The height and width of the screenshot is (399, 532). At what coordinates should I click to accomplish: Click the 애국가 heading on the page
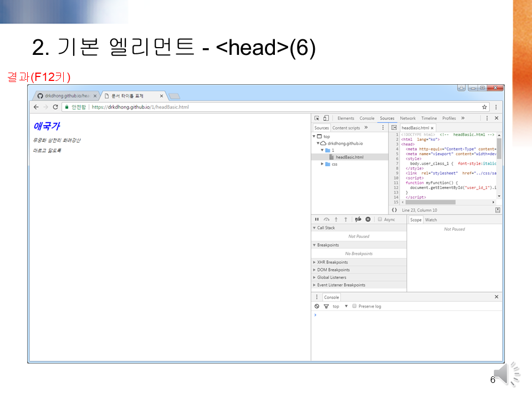click(47, 126)
